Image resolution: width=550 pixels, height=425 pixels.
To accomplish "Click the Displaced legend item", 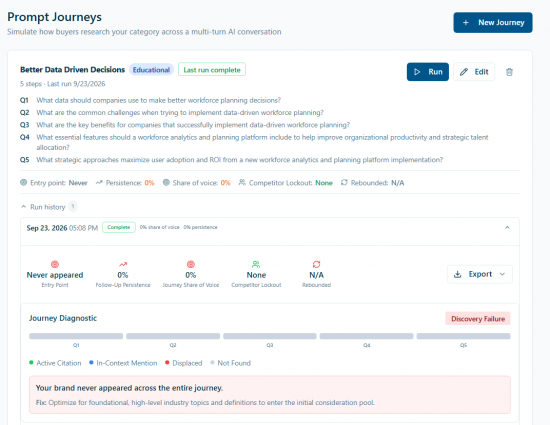I will click(x=183, y=363).
